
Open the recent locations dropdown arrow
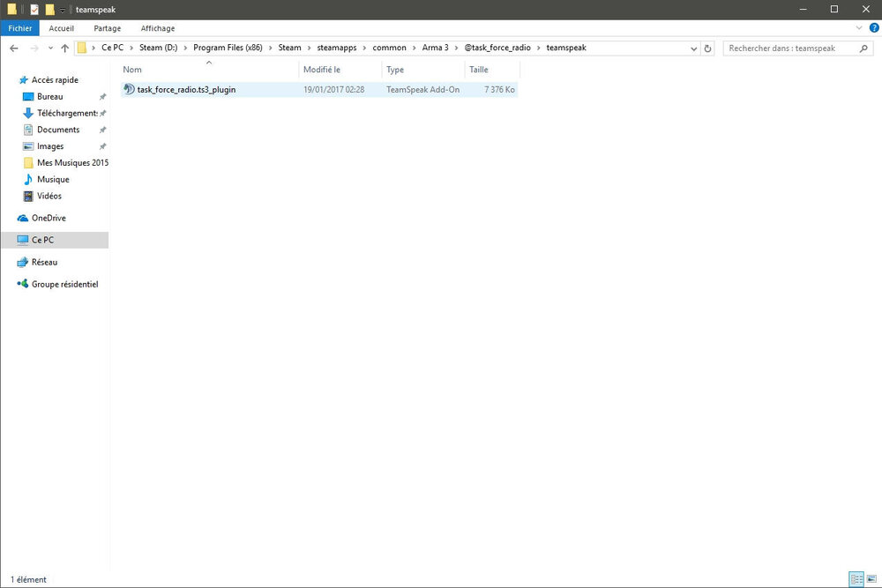point(50,48)
